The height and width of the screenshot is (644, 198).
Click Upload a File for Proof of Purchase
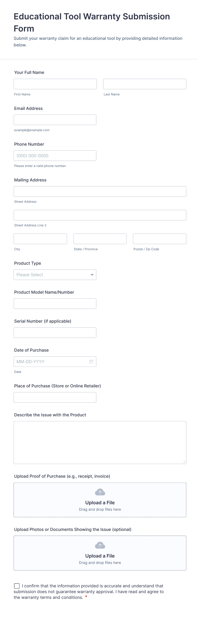(x=100, y=503)
